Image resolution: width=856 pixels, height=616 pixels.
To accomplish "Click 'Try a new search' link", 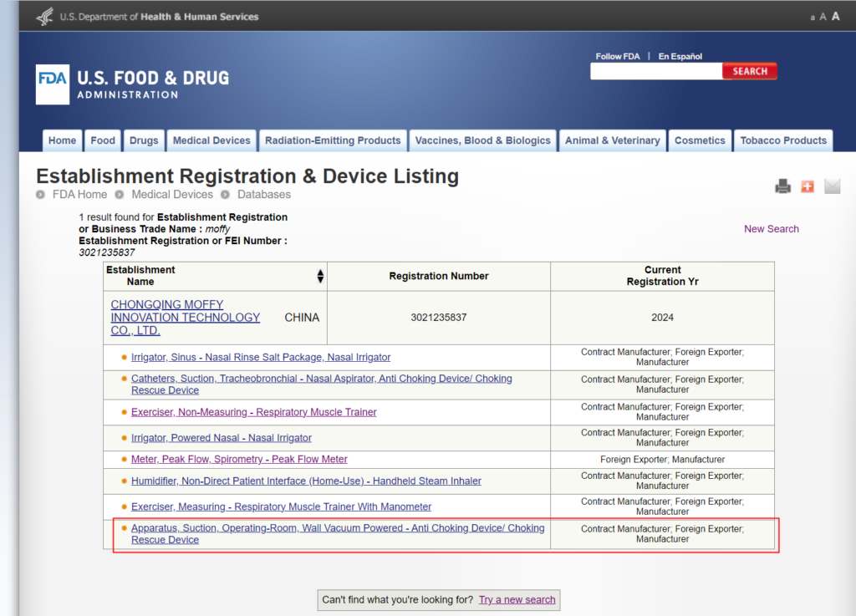I will (517, 599).
